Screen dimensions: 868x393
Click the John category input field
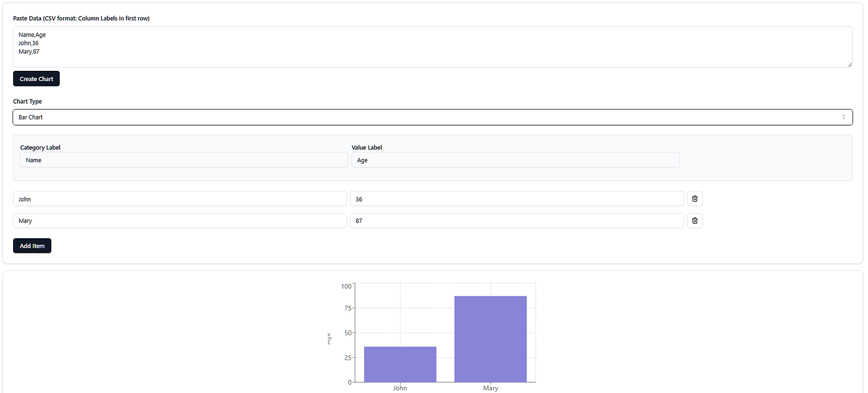(180, 199)
